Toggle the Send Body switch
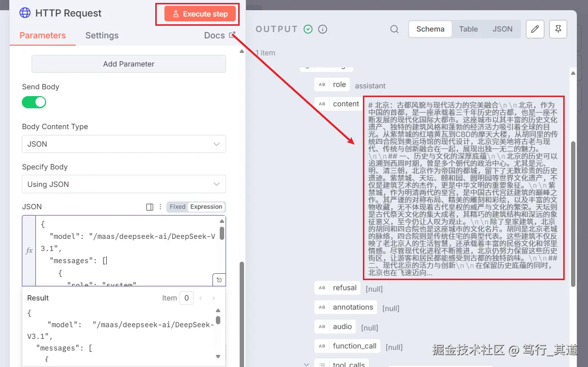This screenshot has width=588, height=367. 34,102
